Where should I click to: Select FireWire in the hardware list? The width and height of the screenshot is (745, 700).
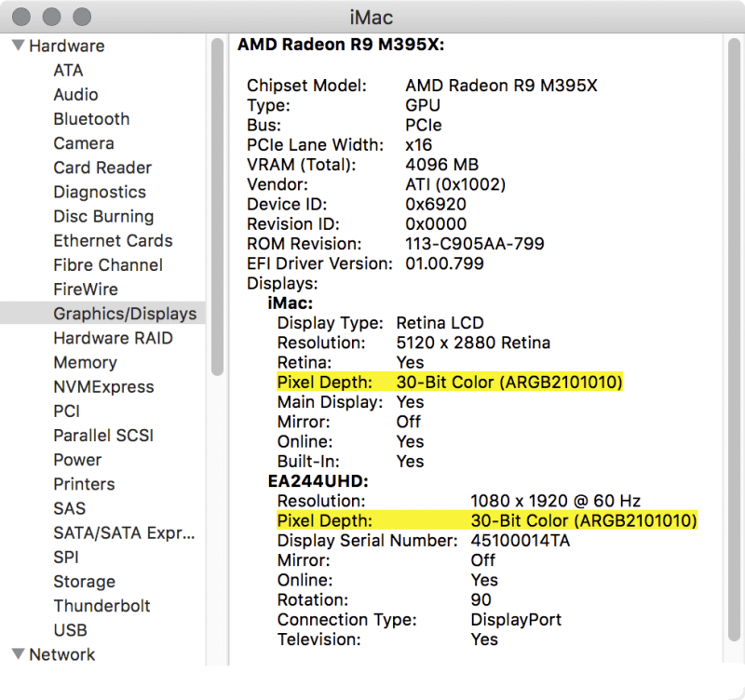pos(86,289)
